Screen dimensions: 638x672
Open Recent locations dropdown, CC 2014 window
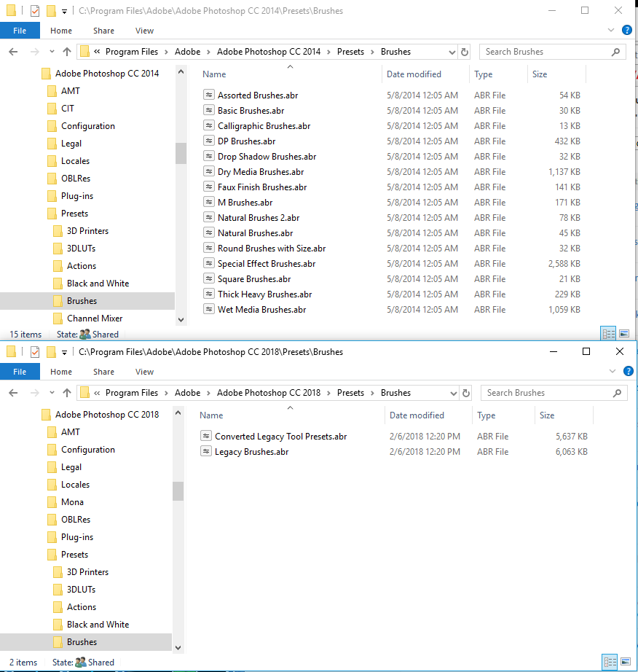[x=52, y=52]
